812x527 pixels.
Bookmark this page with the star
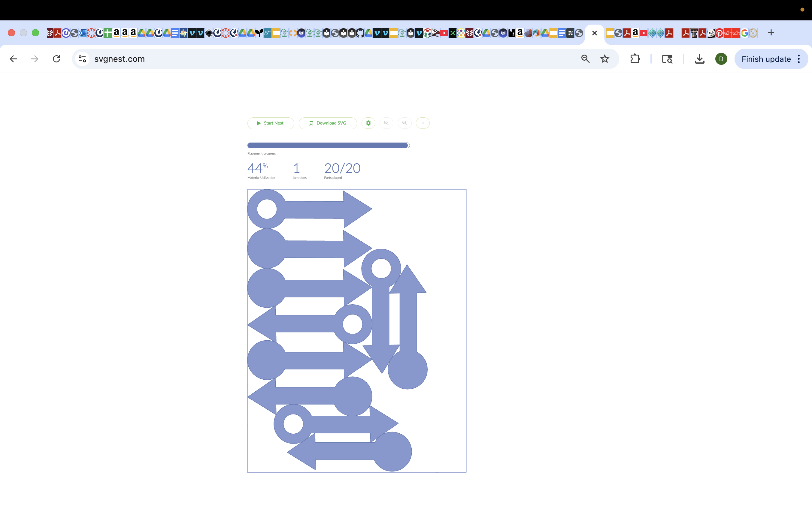(604, 59)
